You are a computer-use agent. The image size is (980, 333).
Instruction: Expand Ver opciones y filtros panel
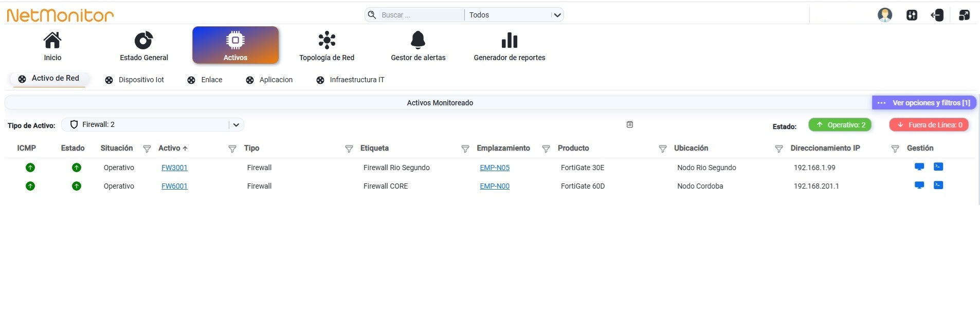[924, 103]
